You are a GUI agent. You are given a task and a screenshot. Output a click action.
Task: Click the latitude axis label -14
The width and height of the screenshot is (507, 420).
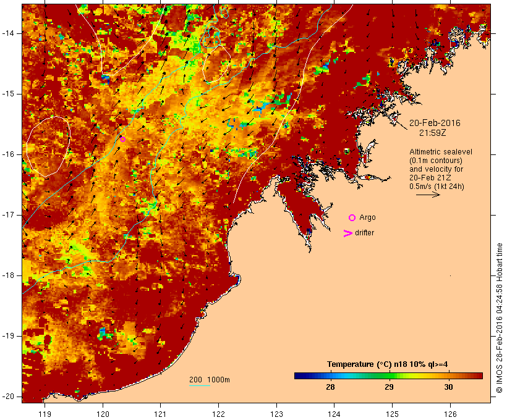pos(8,33)
